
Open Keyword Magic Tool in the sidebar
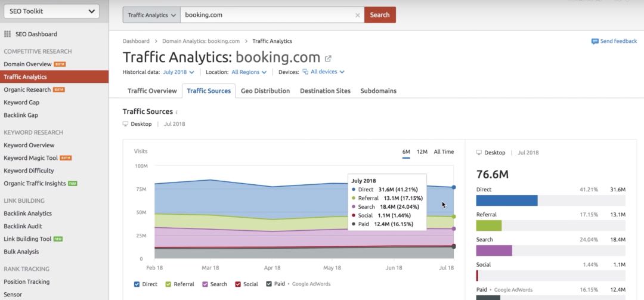coord(31,158)
